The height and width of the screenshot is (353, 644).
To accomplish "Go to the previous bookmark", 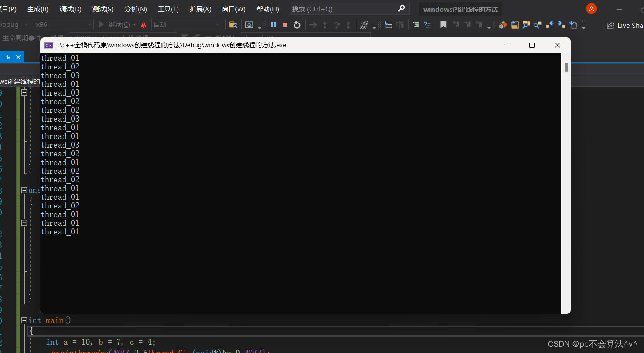I will (456, 25).
